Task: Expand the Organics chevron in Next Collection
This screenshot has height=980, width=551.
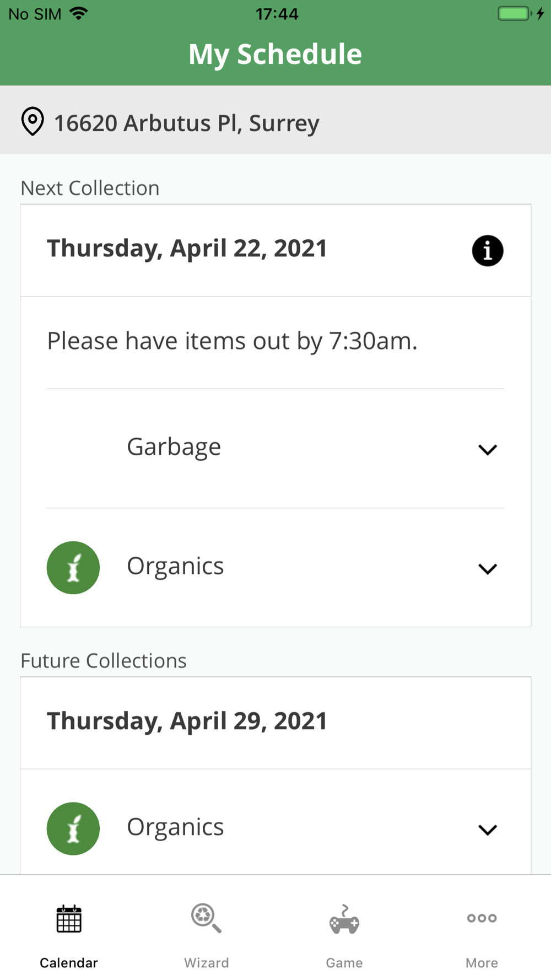Action: [x=488, y=569]
